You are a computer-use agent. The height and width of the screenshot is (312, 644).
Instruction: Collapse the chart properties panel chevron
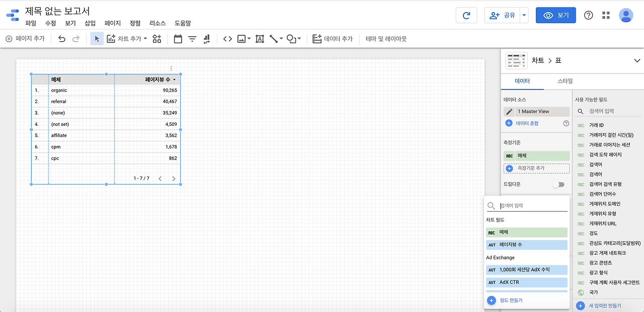click(x=636, y=60)
